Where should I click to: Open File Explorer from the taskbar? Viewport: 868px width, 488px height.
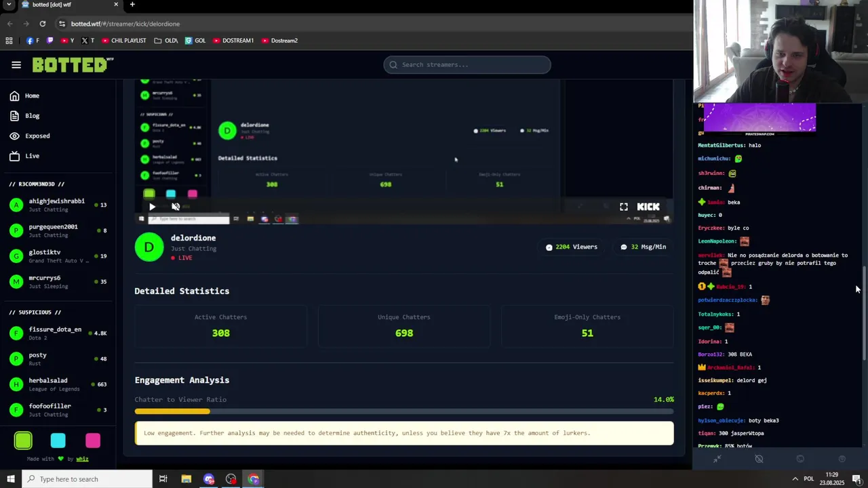186,479
